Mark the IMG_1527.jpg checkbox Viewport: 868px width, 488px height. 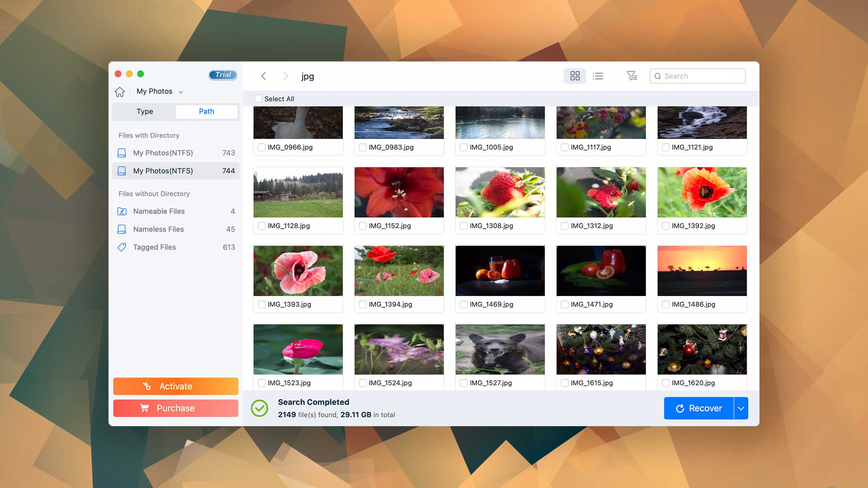click(464, 383)
